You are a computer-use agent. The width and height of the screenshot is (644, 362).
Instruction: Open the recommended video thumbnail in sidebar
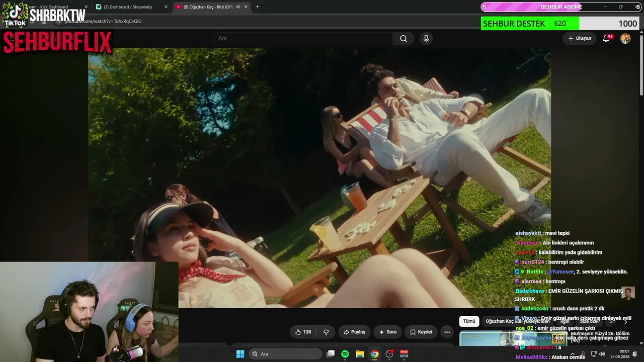513,338
